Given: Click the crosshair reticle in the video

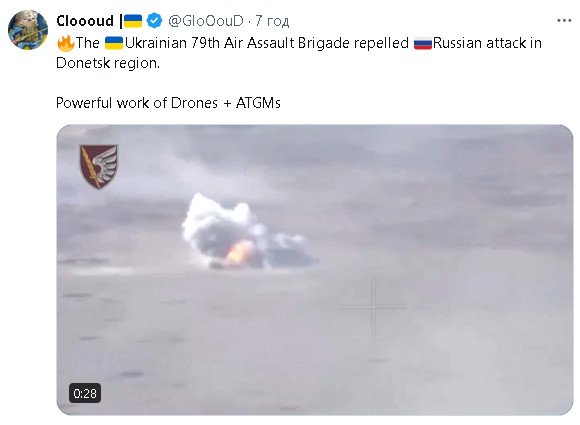Looking at the screenshot, I should [373, 307].
